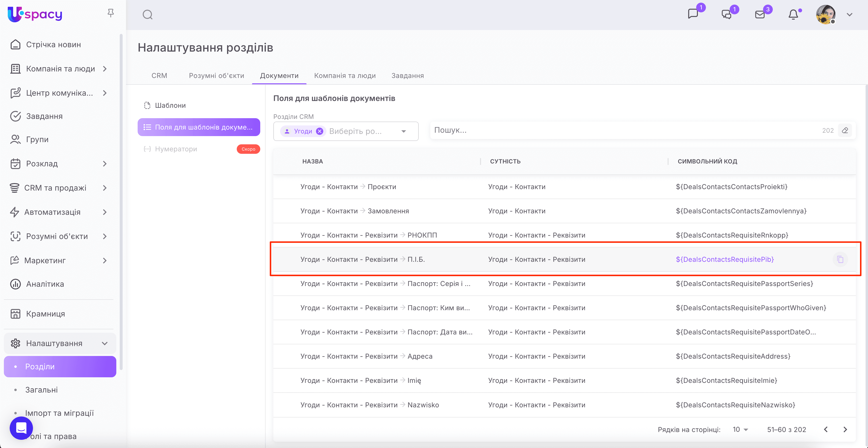This screenshot has height=448, width=868.
Task: Remove the Угоди filter chip
Action: tap(319, 131)
